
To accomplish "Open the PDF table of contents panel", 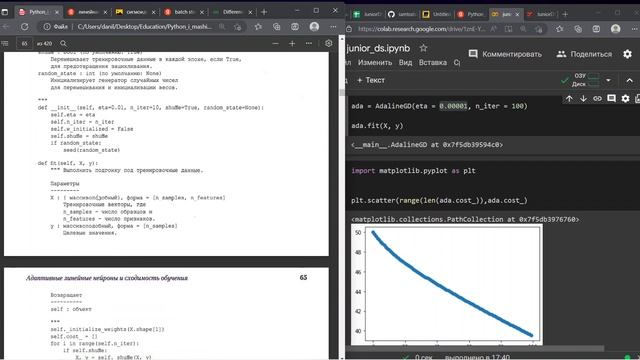I will (5, 43).
